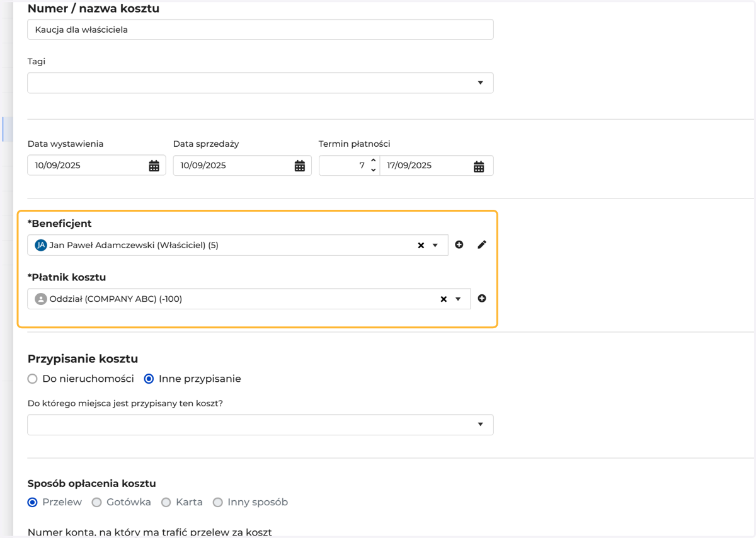Choose Karta payment method
This screenshot has width=756, height=538.
[166, 503]
